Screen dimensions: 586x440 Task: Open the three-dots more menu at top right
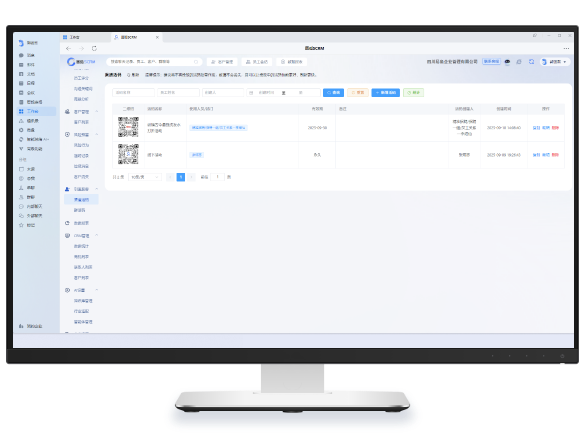(566, 49)
